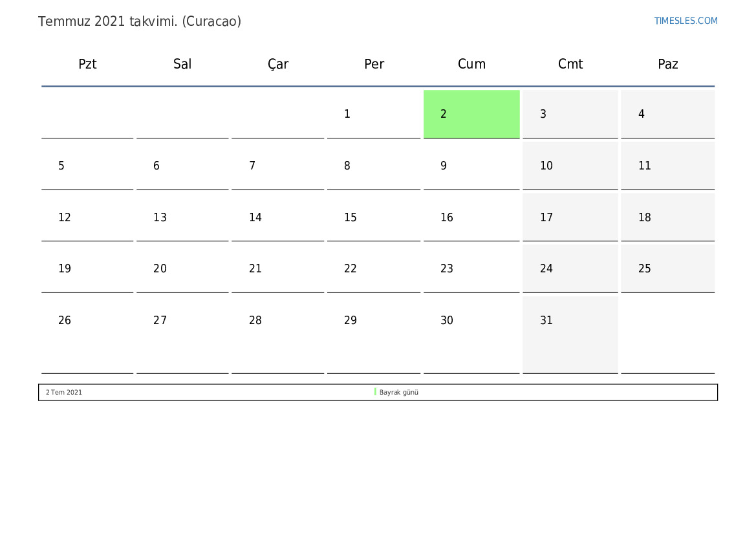This screenshot has width=756, height=535.
Task: Select Saturday day 3 cell
Action: coord(570,114)
